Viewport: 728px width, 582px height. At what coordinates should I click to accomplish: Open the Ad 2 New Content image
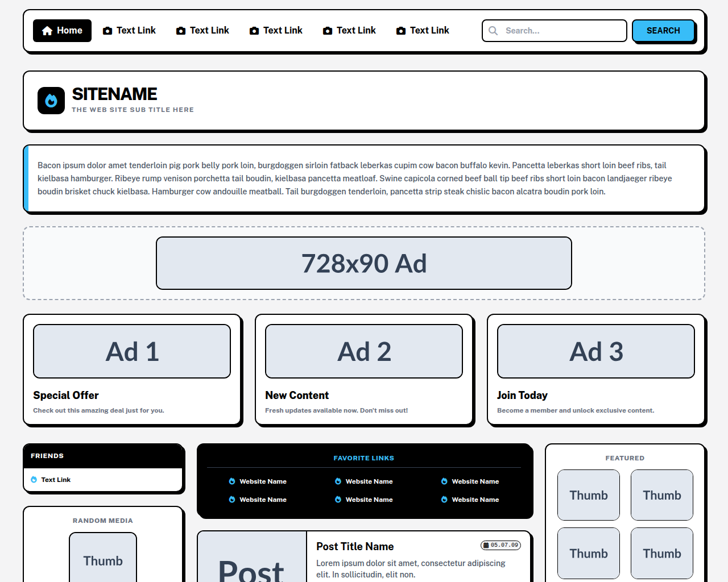pyautogui.click(x=364, y=351)
